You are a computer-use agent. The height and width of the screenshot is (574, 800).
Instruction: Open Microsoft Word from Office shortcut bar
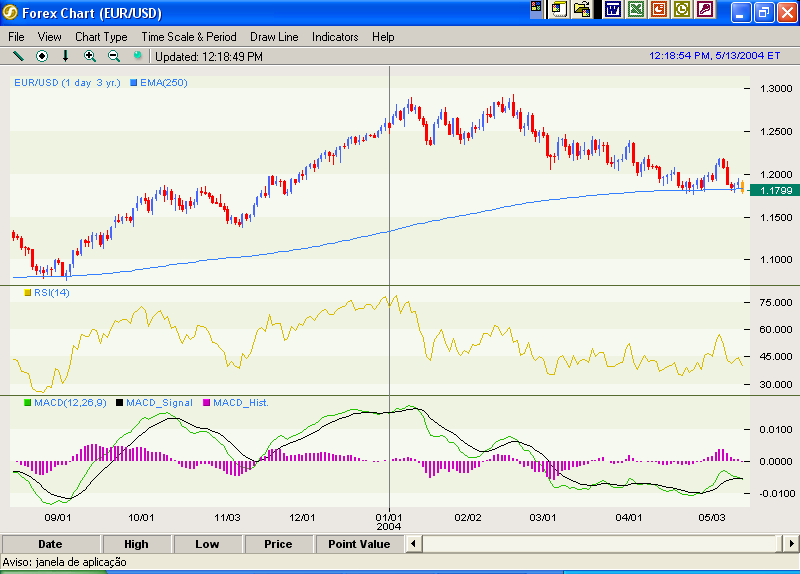(x=612, y=9)
